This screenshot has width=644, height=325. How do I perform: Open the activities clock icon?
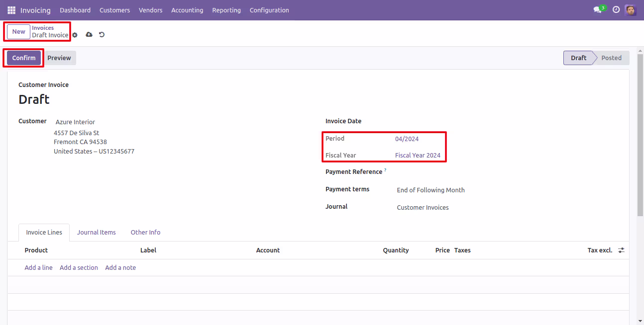pos(616,10)
